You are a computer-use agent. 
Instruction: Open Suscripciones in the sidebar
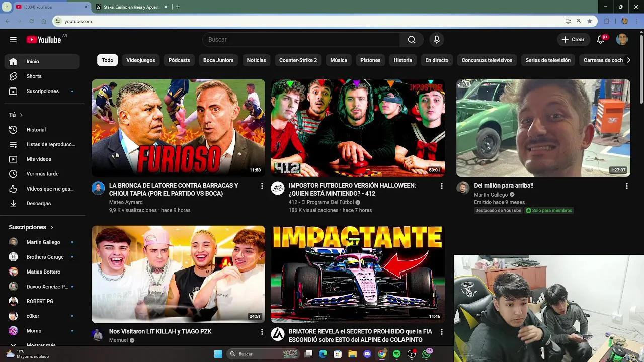(x=42, y=91)
